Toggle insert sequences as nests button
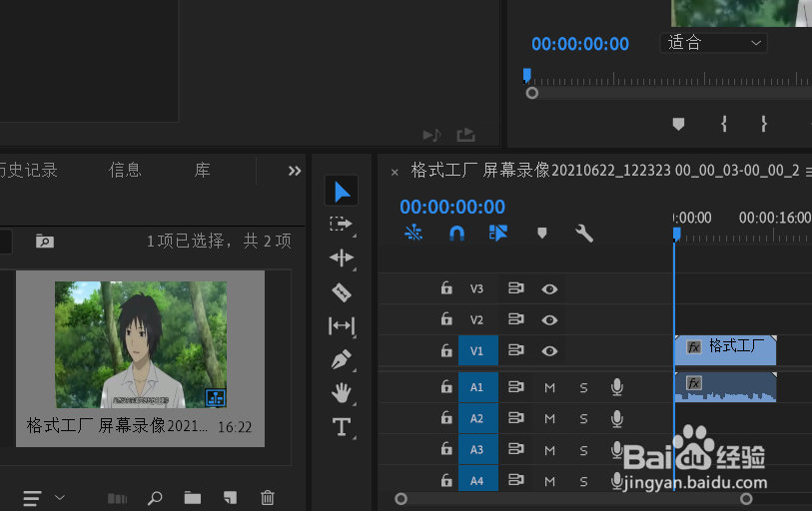Viewport: 812px width, 511px height. point(413,233)
